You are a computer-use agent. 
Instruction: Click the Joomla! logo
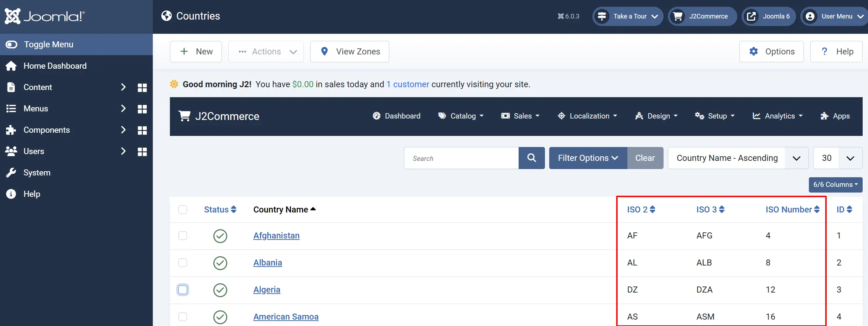coord(45,16)
